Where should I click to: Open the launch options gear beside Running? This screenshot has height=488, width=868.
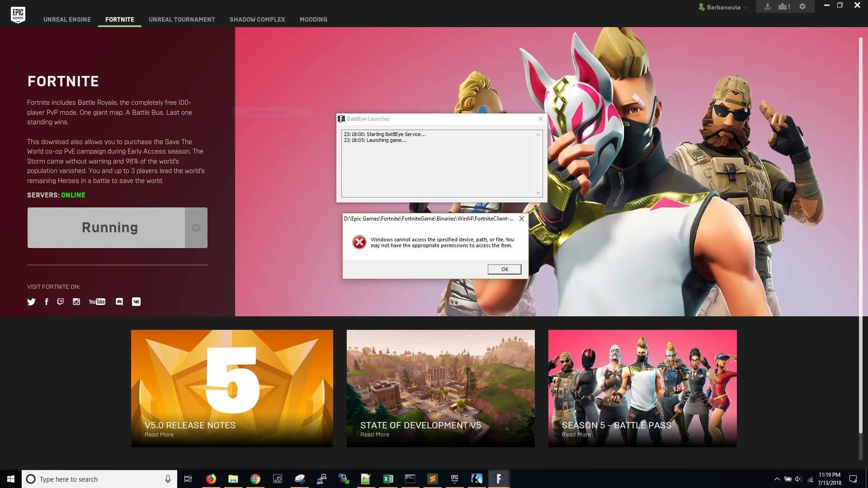point(196,228)
